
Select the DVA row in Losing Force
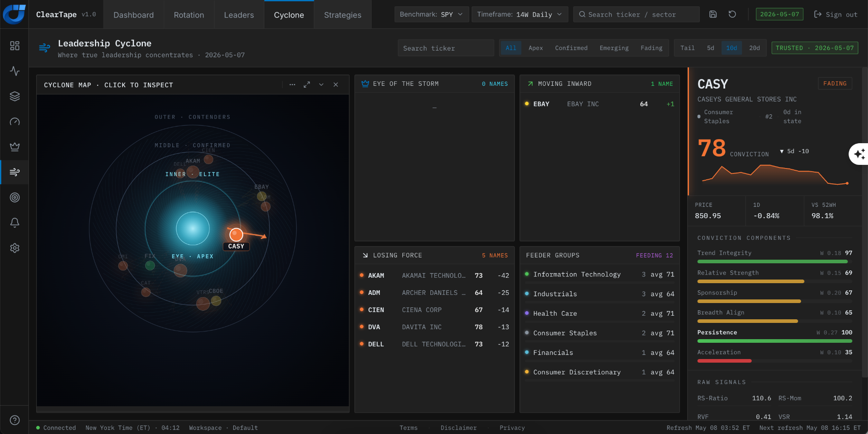click(x=434, y=327)
